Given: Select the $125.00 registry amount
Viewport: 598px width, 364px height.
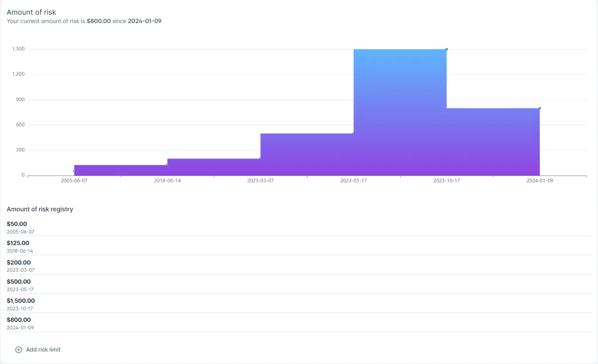Looking at the screenshot, I should pyautogui.click(x=18, y=243).
